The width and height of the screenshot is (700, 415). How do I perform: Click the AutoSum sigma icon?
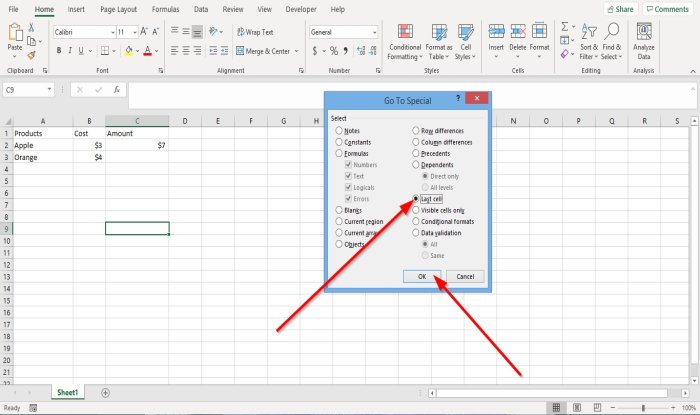(x=565, y=27)
